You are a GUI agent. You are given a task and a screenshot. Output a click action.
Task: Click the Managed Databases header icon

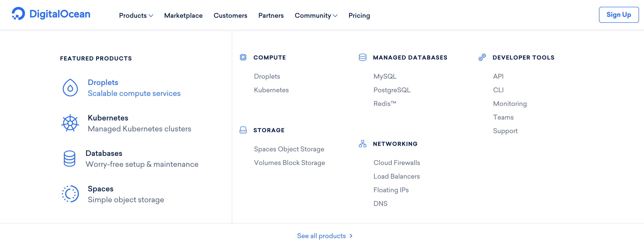tap(362, 57)
